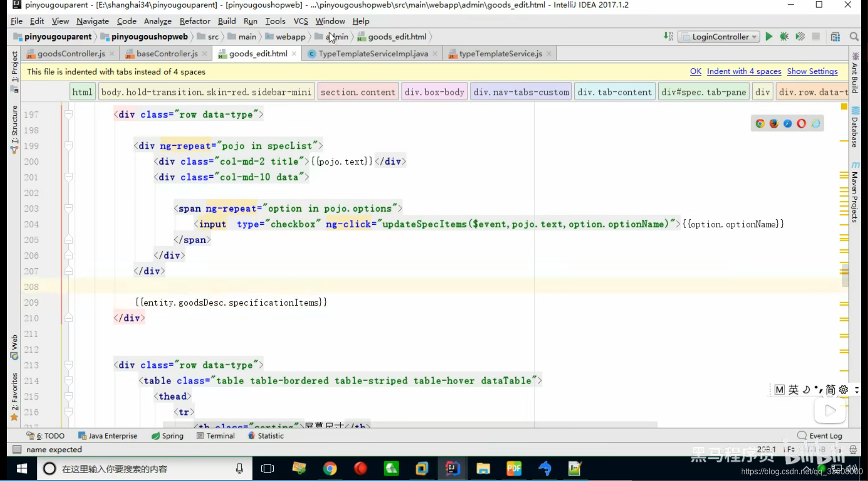Toggle IME simplified Chinese 简 mode

[x=831, y=390]
